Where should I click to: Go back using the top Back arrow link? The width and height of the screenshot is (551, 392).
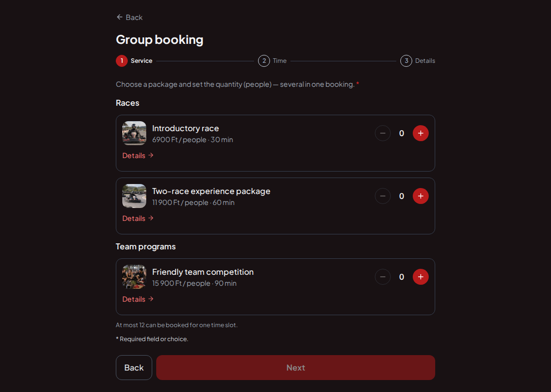click(x=129, y=17)
